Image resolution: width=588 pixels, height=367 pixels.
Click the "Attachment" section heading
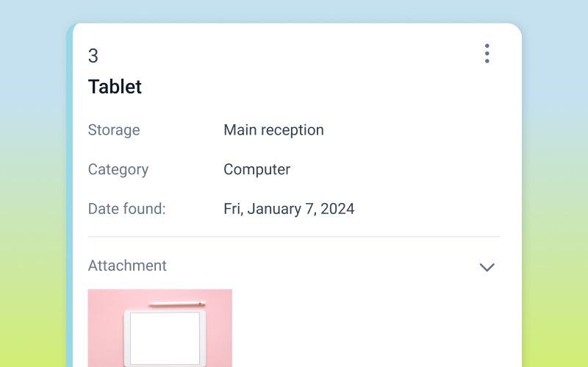[x=127, y=266]
